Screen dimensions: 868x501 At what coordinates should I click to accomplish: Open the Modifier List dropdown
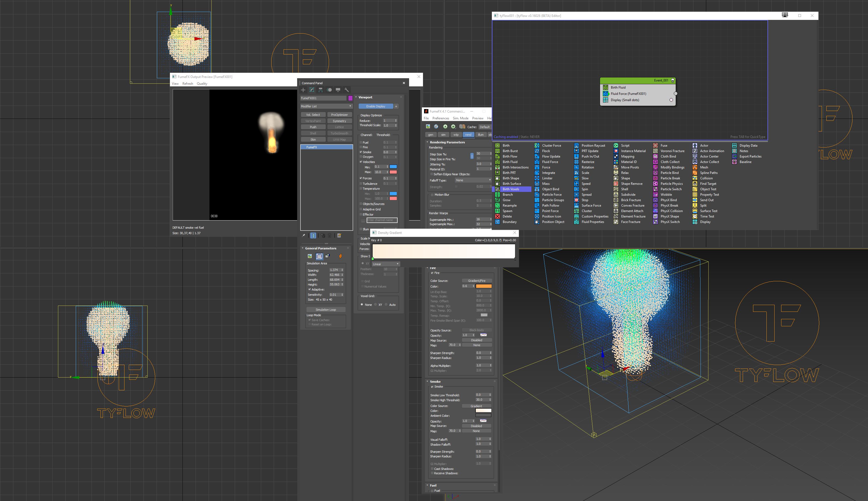point(326,106)
